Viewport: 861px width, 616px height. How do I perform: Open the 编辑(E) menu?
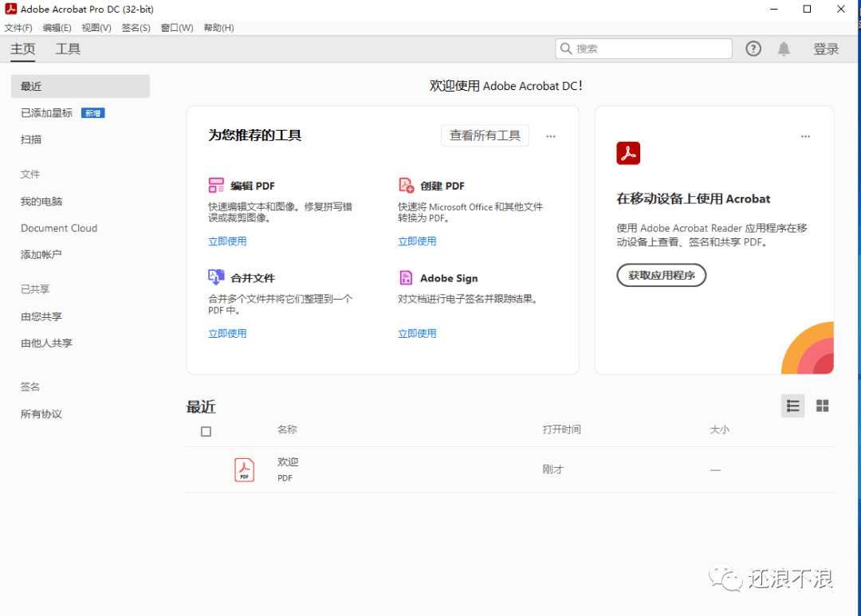[57, 27]
